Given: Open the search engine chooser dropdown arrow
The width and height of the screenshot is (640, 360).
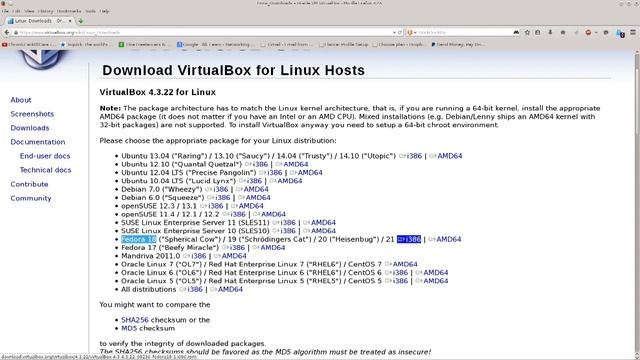Looking at the screenshot, I should click(415, 32).
